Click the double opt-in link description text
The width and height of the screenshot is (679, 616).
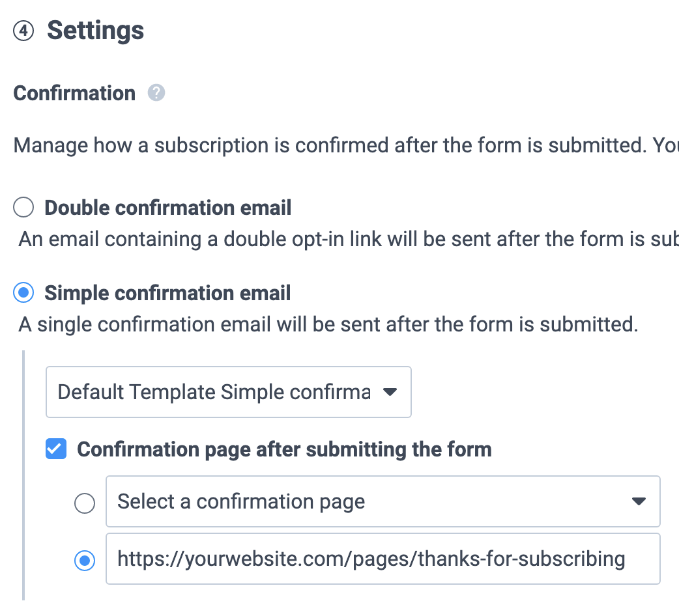tap(349, 239)
